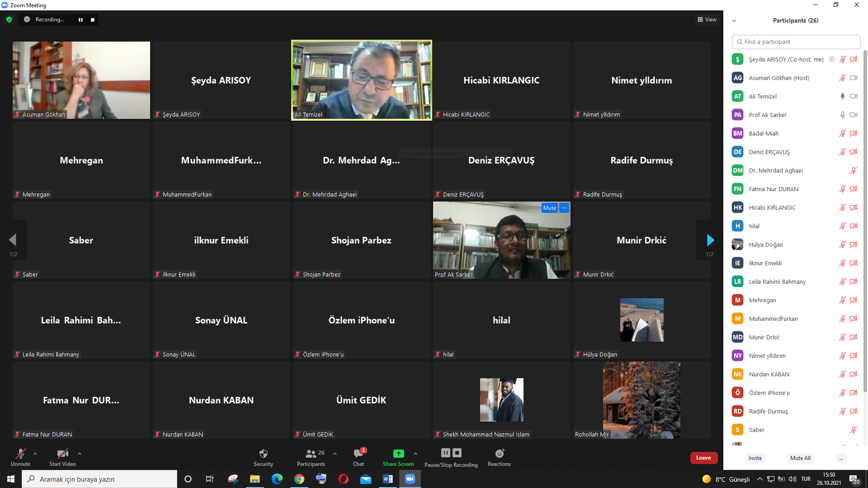Open the Reactions emoji icon

click(x=499, y=454)
